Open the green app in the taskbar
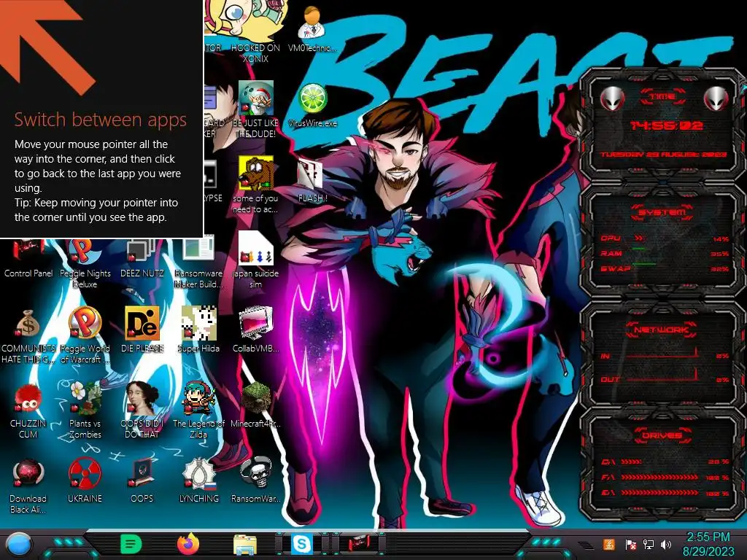The height and width of the screenshot is (560, 747). tap(131, 544)
